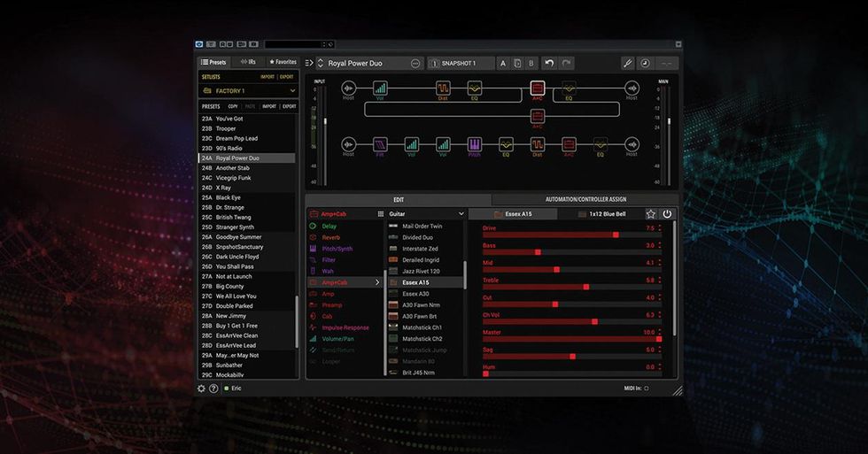Open the Factory 1 setlist dropdown

248,90
